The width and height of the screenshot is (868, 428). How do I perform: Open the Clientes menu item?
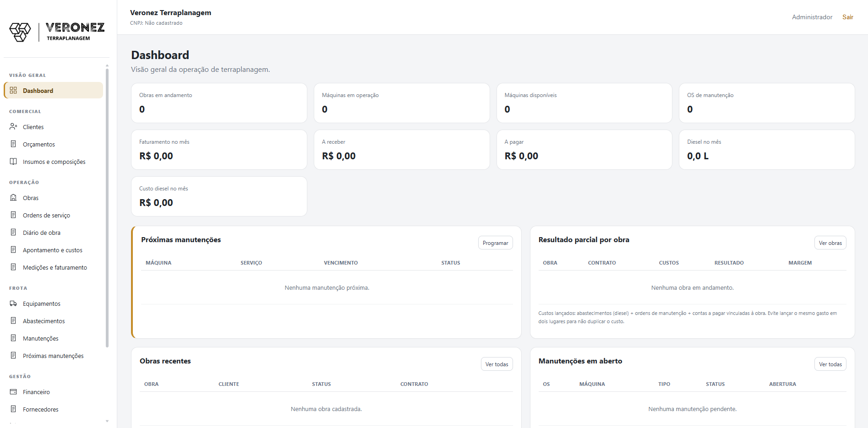(x=54, y=127)
